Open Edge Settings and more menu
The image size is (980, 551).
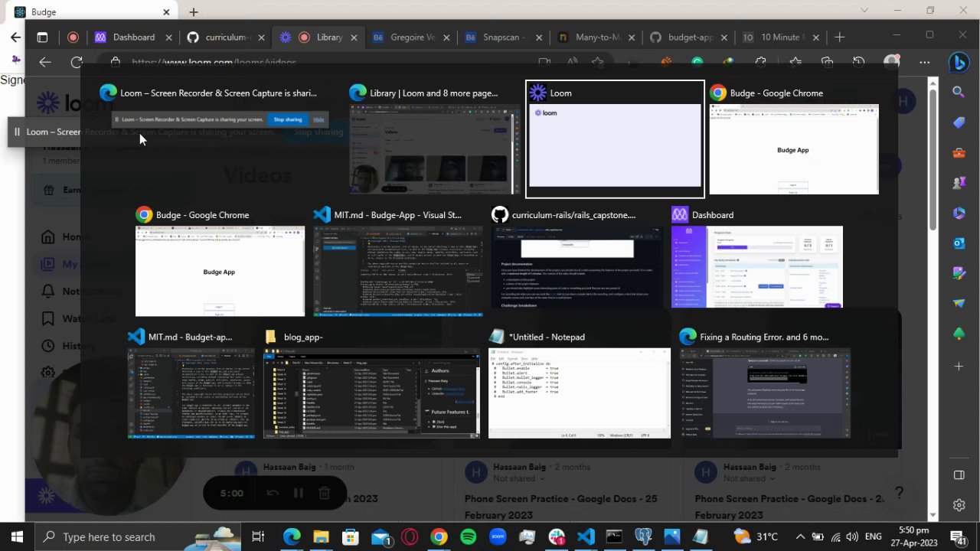(925, 62)
